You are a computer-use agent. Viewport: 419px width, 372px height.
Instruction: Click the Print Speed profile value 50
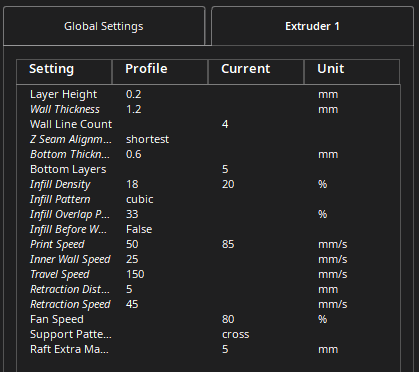[x=132, y=244]
